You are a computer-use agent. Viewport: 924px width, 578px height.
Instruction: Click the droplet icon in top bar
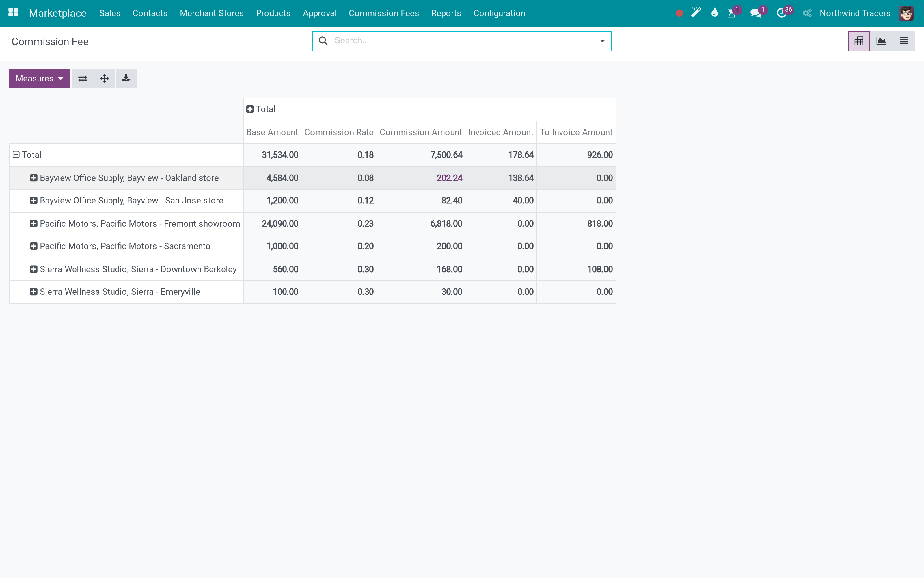pos(714,13)
